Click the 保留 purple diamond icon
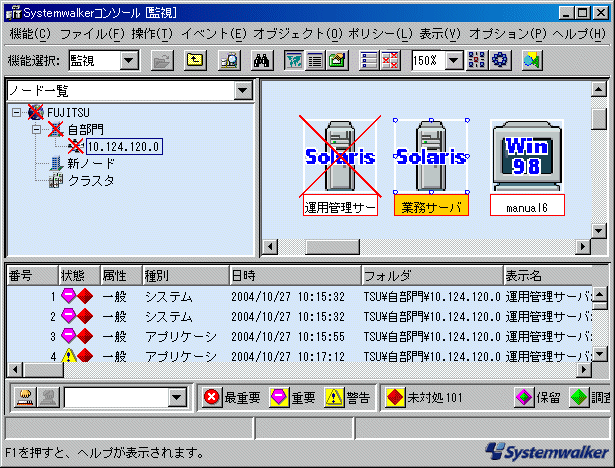Screen dimensions: 615x468 coord(524,397)
